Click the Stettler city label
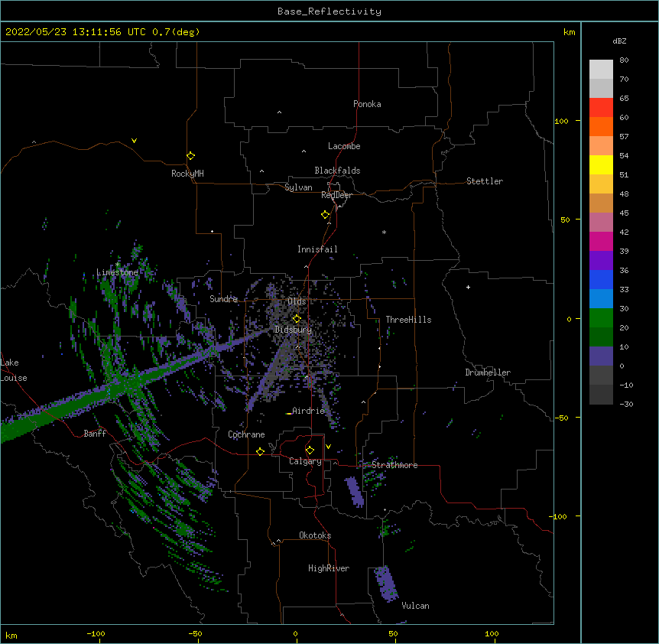Screen dimensions: 659x644 click(485, 181)
